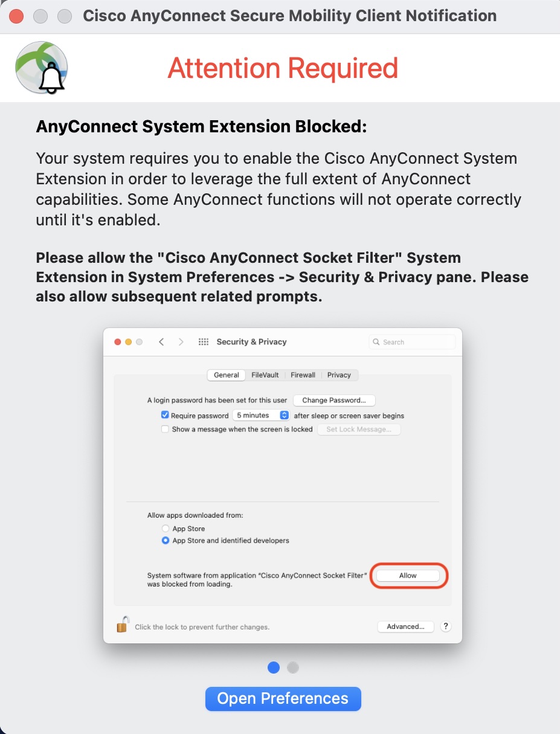The height and width of the screenshot is (734, 560).
Task: Click the search magnifier icon
Action: (376, 342)
